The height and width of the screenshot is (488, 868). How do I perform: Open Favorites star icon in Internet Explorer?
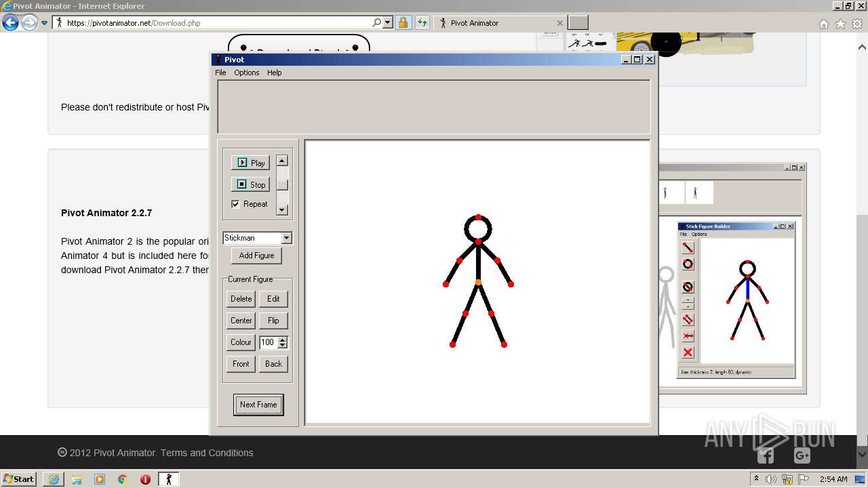coord(840,24)
